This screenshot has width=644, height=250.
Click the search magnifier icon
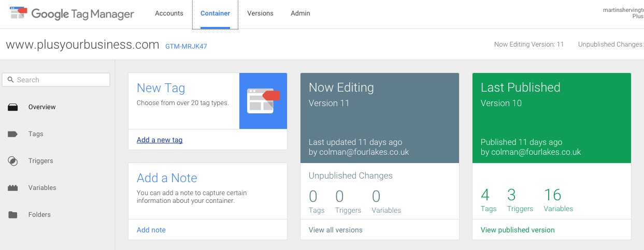[x=10, y=80]
